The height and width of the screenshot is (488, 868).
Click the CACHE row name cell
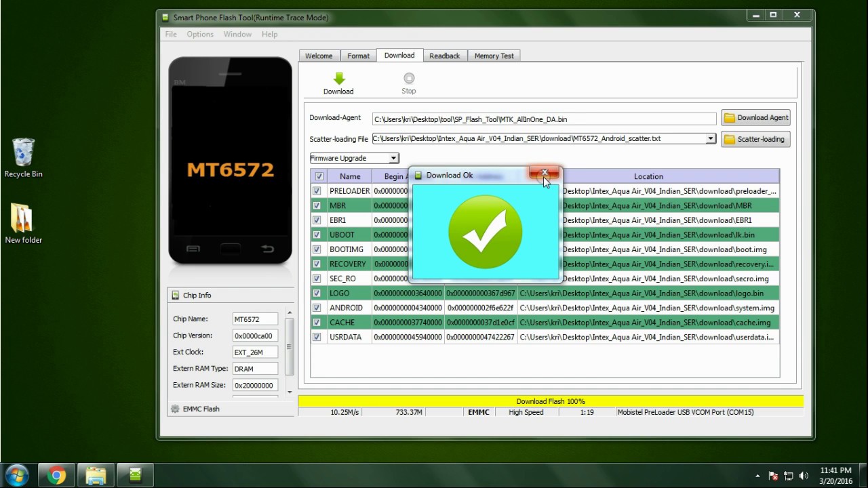tap(350, 323)
